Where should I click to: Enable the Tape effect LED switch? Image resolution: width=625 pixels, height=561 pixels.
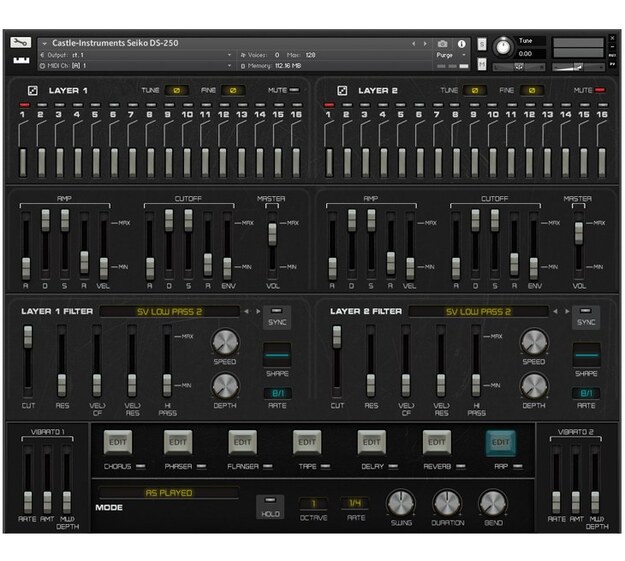[326, 466]
